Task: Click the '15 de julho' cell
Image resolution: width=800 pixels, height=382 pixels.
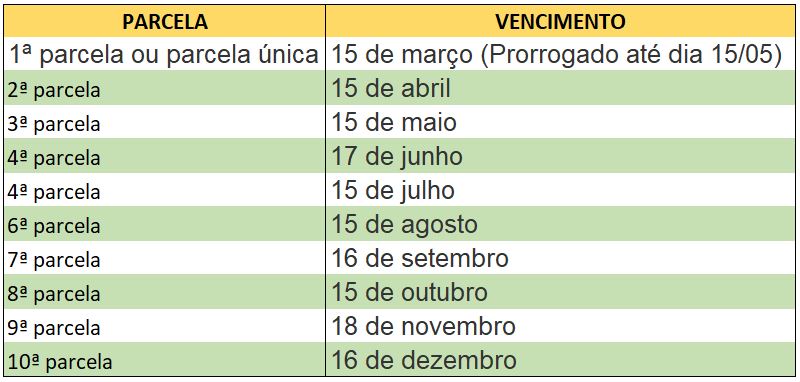Action: tap(560, 190)
